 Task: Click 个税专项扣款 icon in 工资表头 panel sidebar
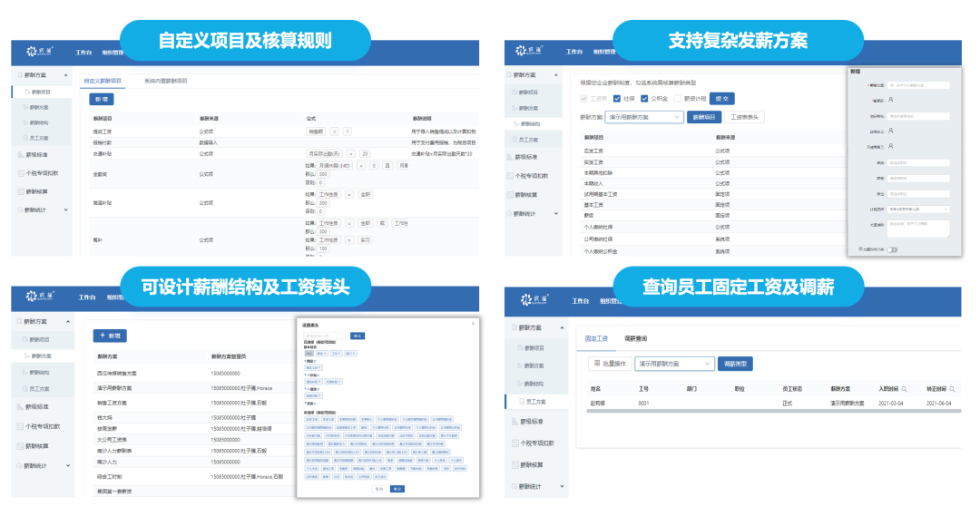click(20, 426)
